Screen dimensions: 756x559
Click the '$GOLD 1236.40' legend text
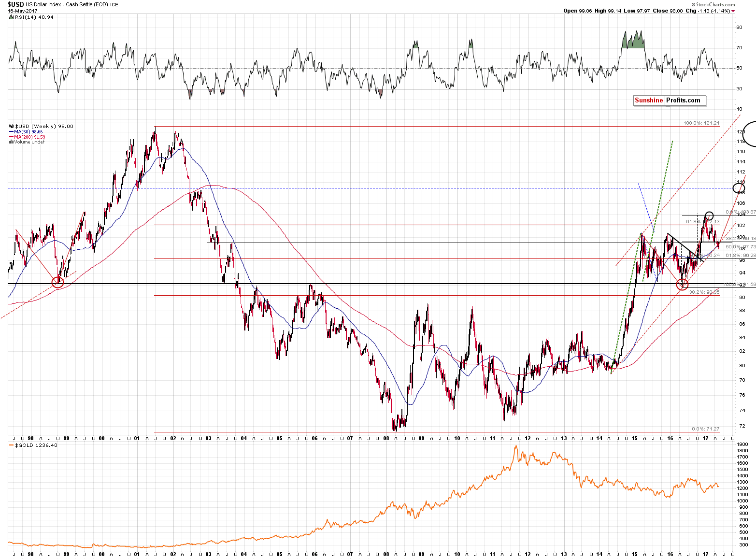(x=36, y=445)
